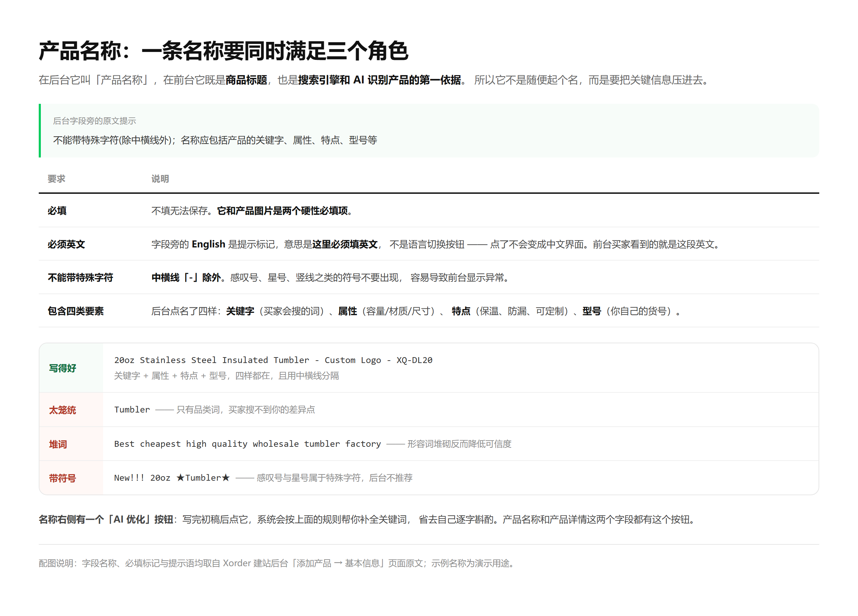Image resolution: width=858 pixels, height=616 pixels.
Task: Click the table header 要求
Action: tap(56, 179)
